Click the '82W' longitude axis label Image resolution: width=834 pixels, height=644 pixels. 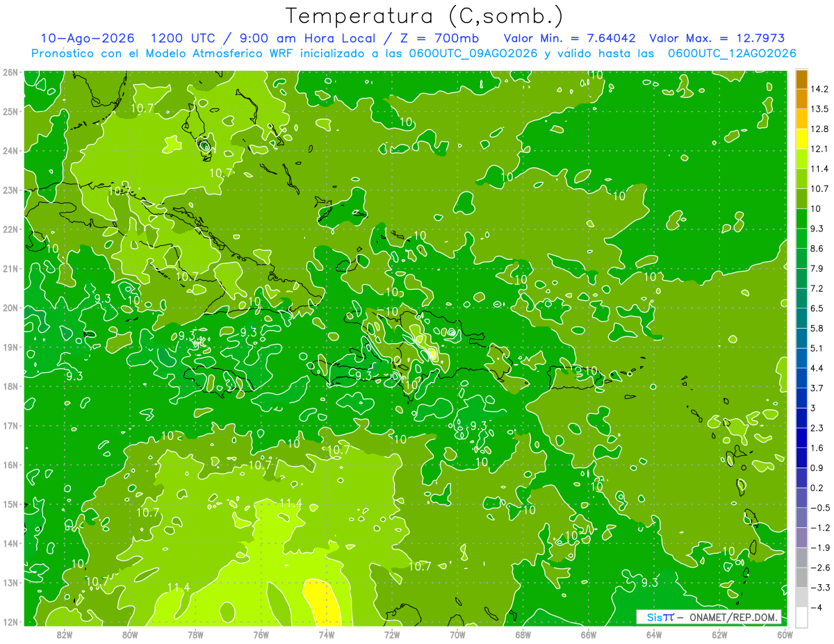click(x=65, y=634)
